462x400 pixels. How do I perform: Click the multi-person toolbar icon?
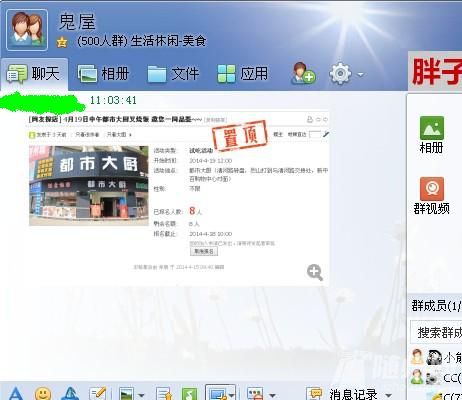pos(255,394)
